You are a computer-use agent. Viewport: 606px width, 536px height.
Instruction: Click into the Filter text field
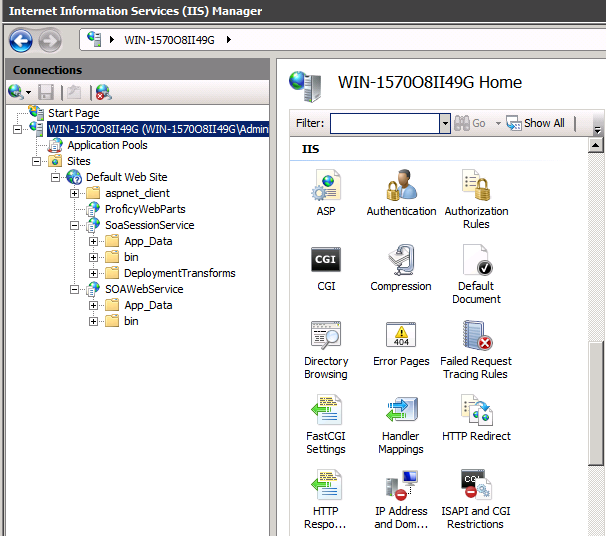385,123
